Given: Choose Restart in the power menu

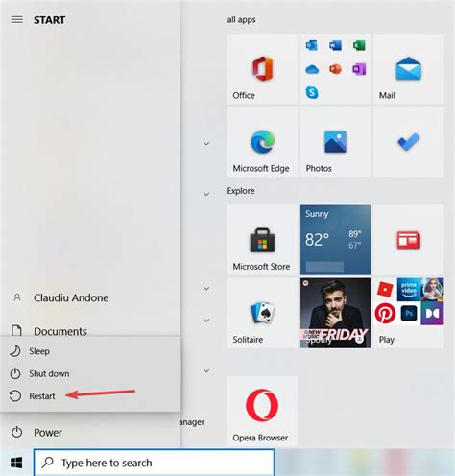Looking at the screenshot, I should coord(90,396).
